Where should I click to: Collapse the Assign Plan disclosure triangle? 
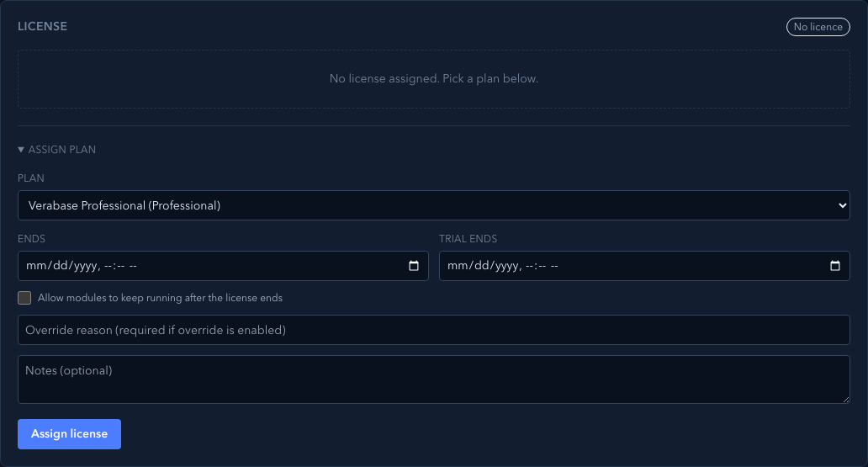pyautogui.click(x=21, y=150)
